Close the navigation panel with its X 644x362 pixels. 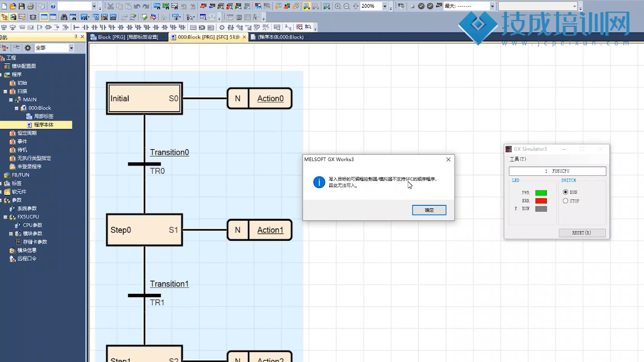pyautogui.click(x=82, y=36)
